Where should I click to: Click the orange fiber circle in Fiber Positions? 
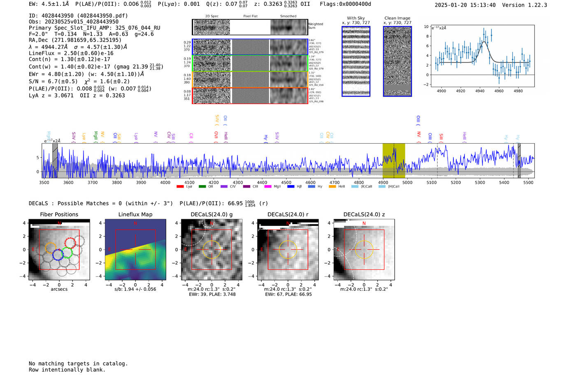pyautogui.click(x=51, y=248)
